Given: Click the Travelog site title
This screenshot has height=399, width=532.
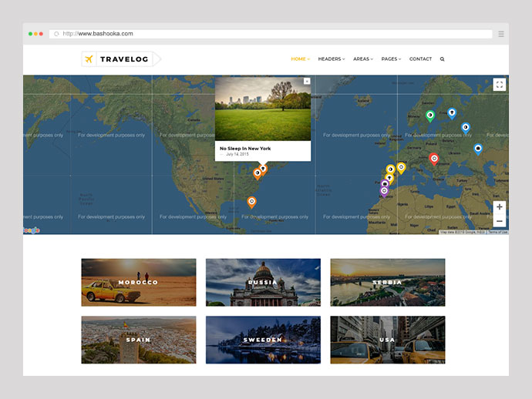Looking at the screenshot, I should tap(124, 59).
